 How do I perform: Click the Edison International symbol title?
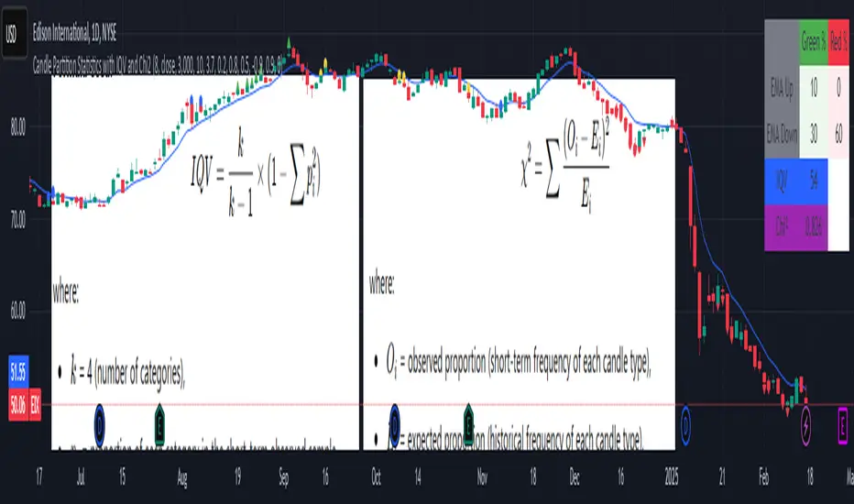pyautogui.click(x=74, y=33)
